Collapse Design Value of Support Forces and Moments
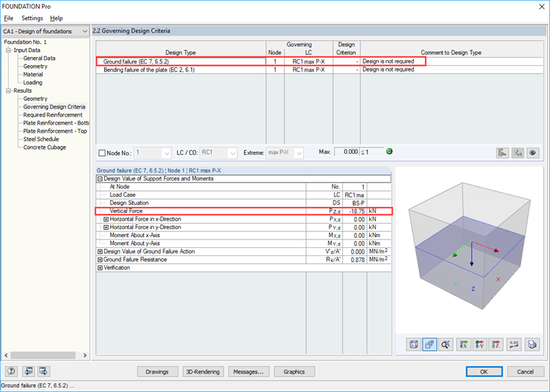The height and width of the screenshot is (392, 550). 100,179
